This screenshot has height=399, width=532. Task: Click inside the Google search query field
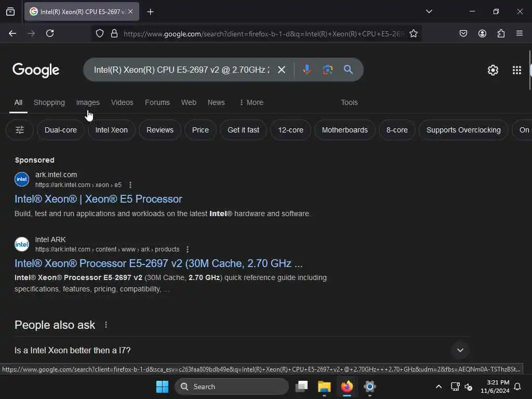(x=181, y=70)
